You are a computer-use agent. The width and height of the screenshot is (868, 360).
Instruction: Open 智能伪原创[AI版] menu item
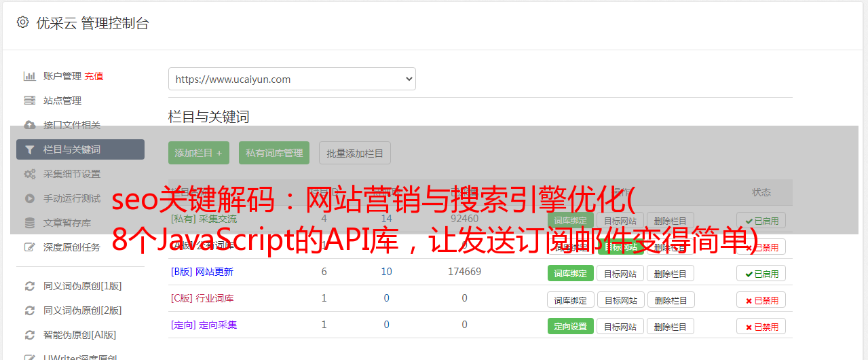coord(80,335)
